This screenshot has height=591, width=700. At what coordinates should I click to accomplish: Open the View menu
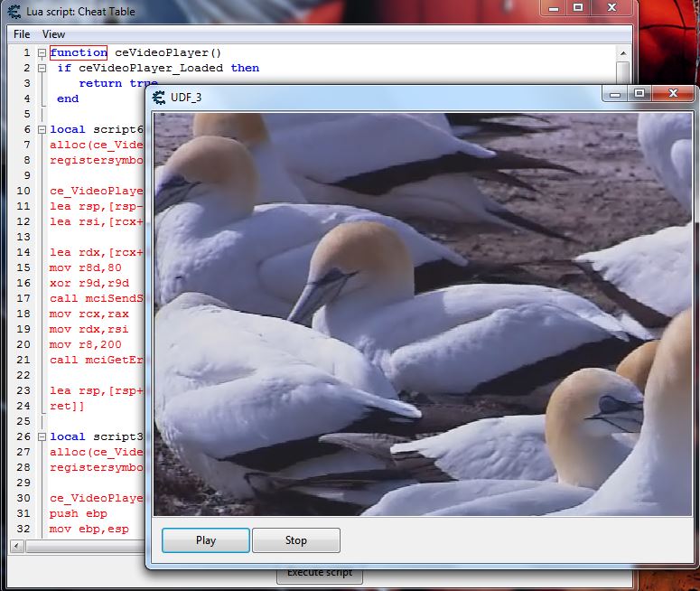click(x=54, y=34)
